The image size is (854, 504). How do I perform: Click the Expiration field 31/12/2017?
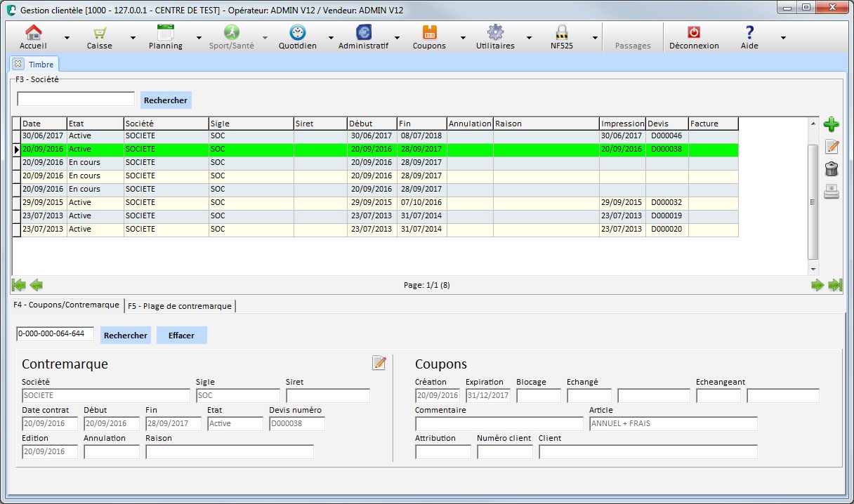(488, 395)
